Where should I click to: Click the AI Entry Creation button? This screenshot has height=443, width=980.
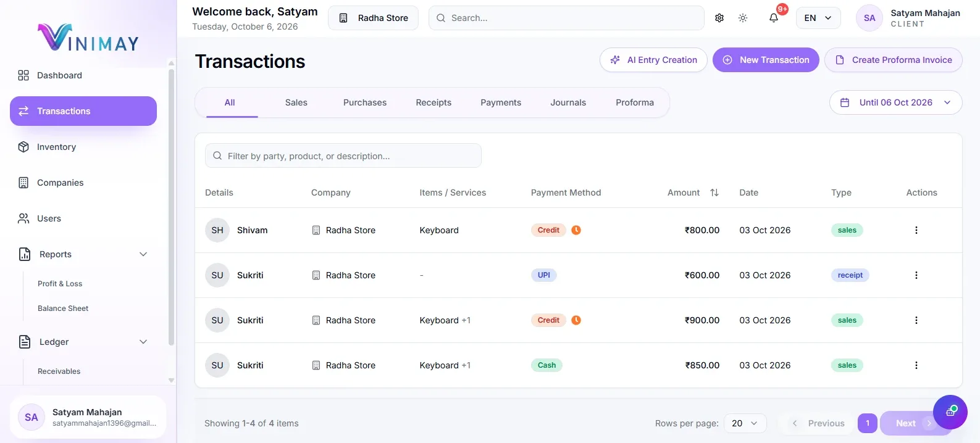[653, 60]
